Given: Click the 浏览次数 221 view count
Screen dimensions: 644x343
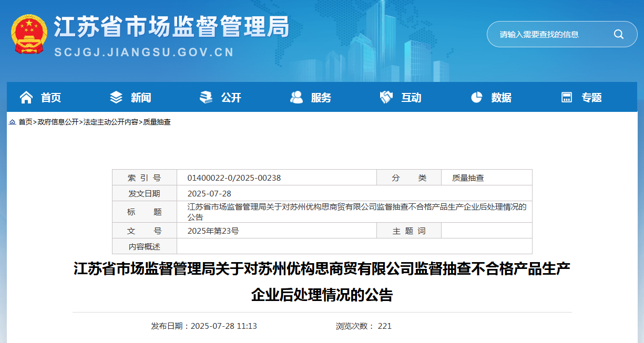Looking at the screenshot, I should click(x=364, y=326).
